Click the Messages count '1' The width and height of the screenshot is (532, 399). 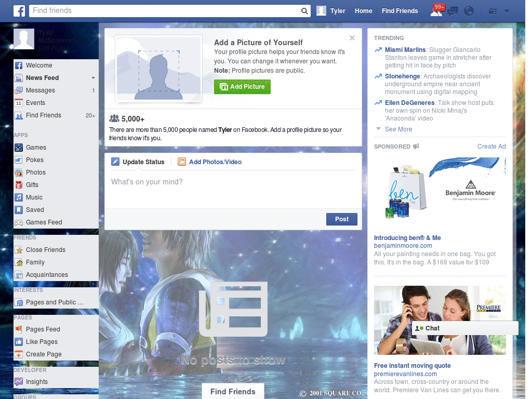click(94, 90)
